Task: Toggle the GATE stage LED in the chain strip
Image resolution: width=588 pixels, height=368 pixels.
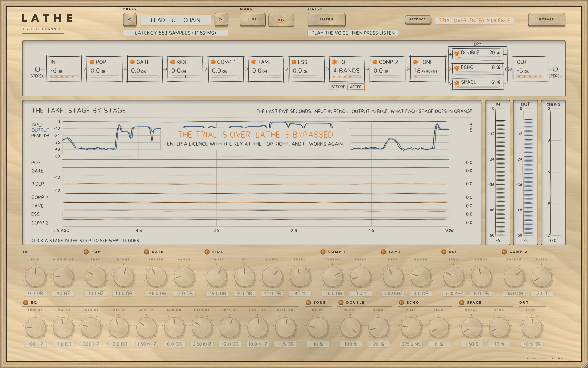Action: 132,62
